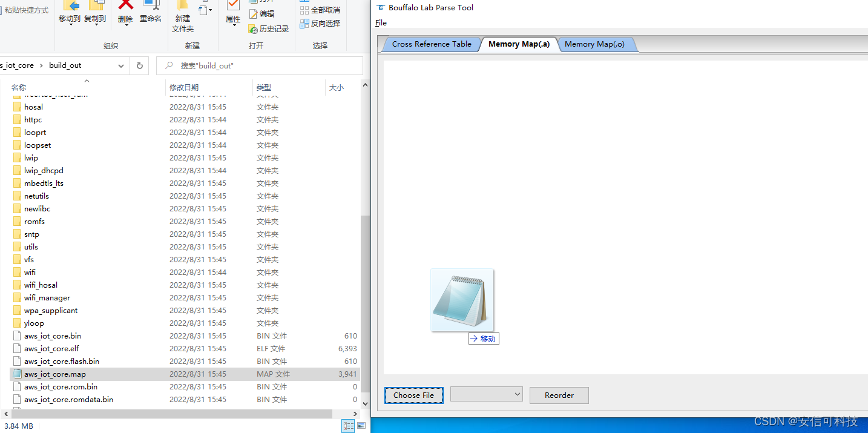Click Paste shortcut (粘贴快捷方式)
The height and width of the screenshot is (433, 868).
(25, 10)
